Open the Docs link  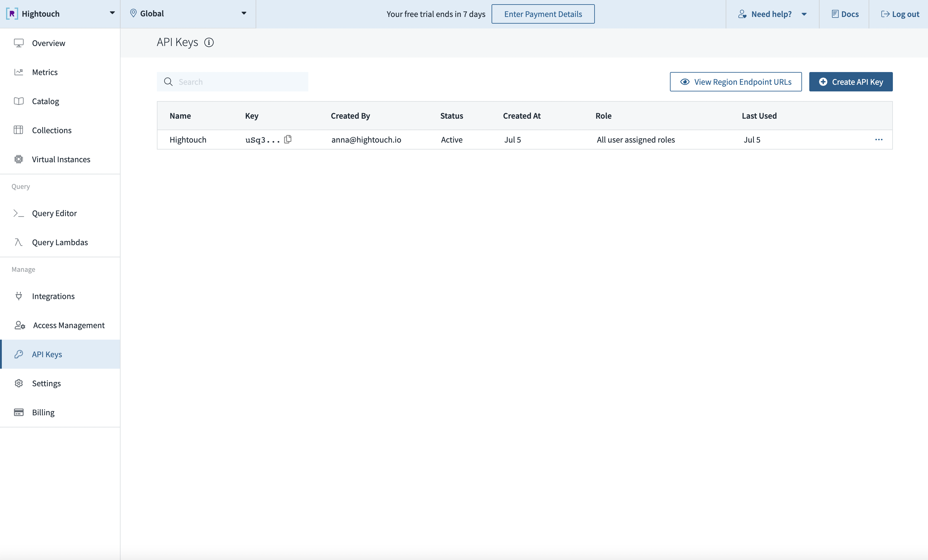coord(845,14)
